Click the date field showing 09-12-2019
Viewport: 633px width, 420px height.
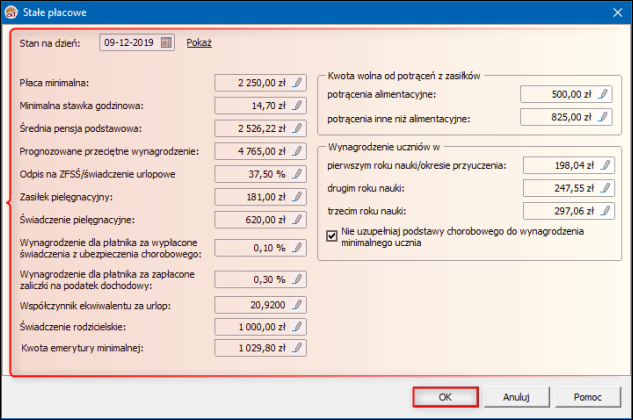[x=137, y=42]
